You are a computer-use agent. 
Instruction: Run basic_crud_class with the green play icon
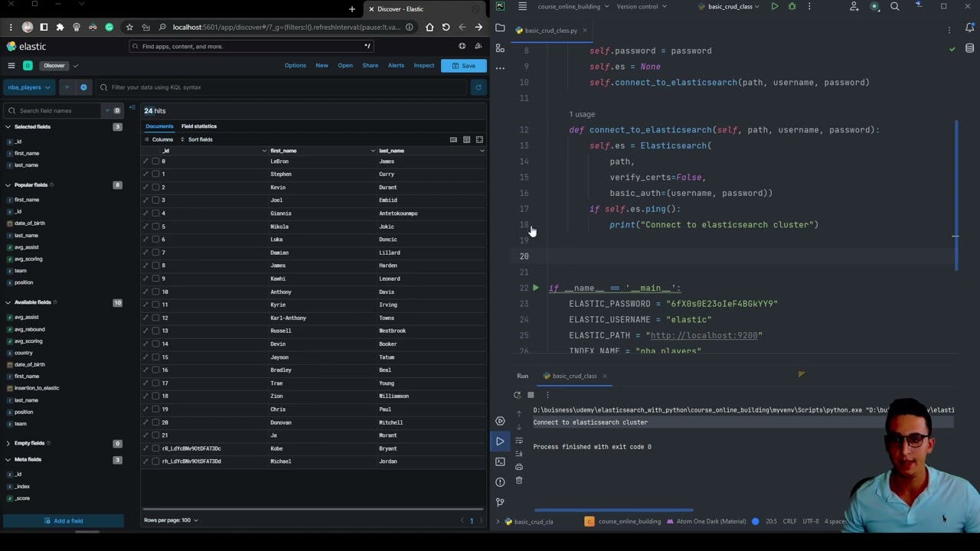pyautogui.click(x=775, y=7)
